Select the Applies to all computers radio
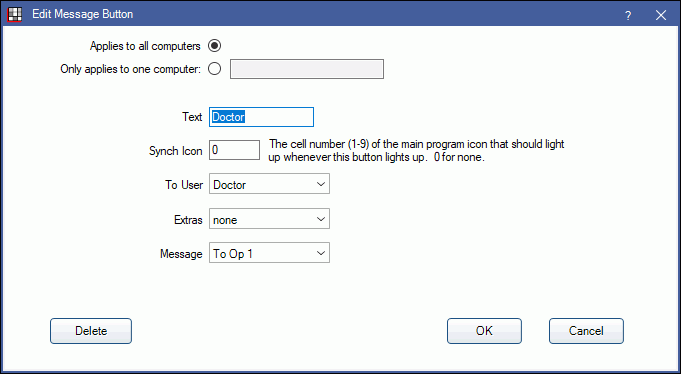This screenshot has height=374, width=681. (x=215, y=46)
